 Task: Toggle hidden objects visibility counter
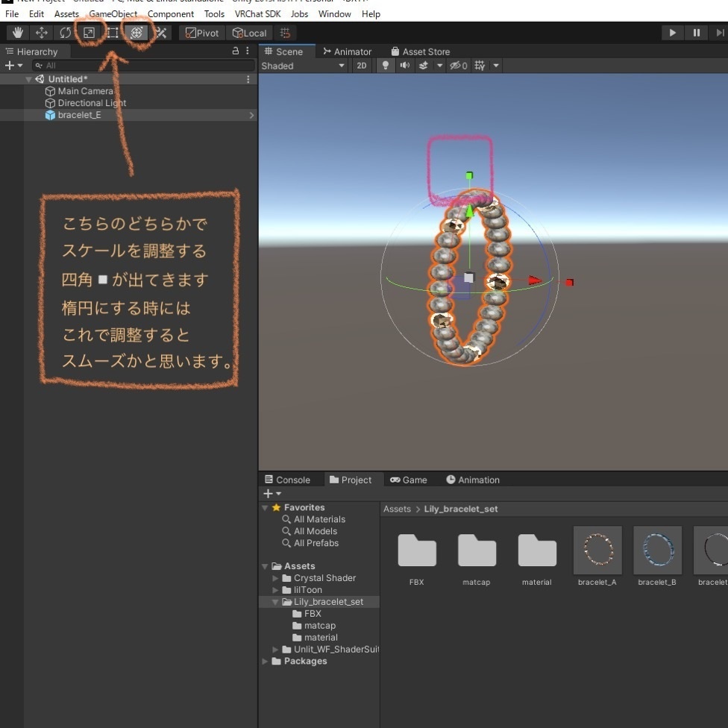click(x=458, y=66)
